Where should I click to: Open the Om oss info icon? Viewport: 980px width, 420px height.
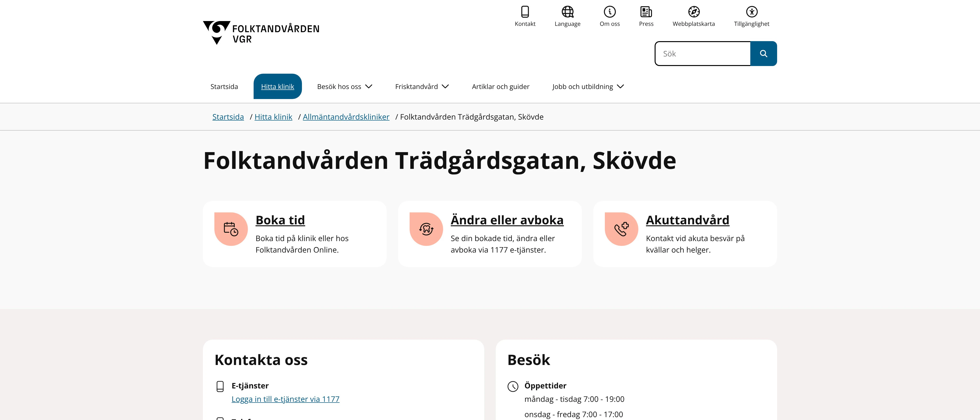coord(610,12)
